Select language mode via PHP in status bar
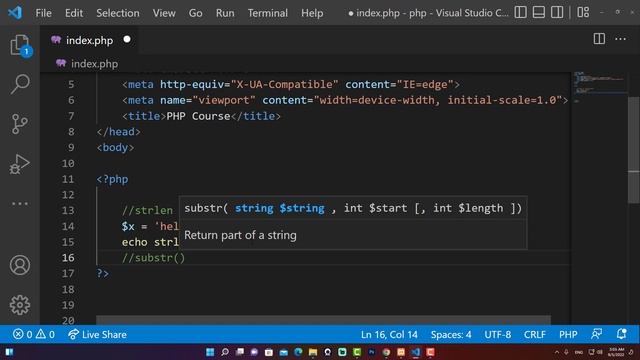Image resolution: width=640 pixels, height=360 pixels. (x=568, y=334)
